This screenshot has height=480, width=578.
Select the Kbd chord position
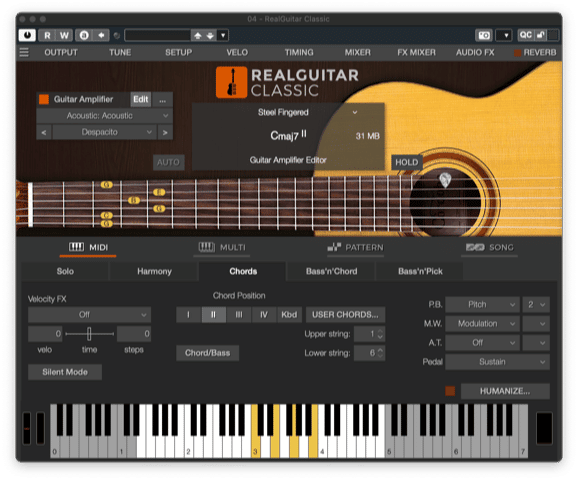click(289, 314)
